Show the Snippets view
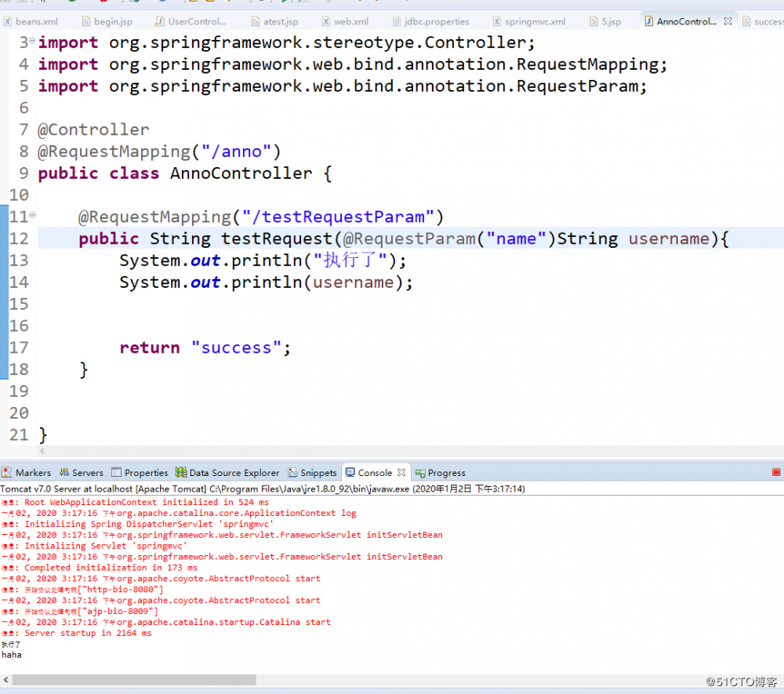The width and height of the screenshot is (784, 694). click(313, 473)
